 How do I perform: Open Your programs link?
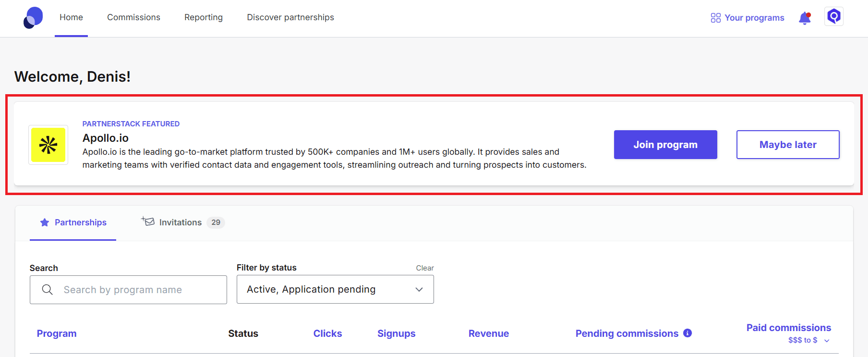tap(754, 18)
